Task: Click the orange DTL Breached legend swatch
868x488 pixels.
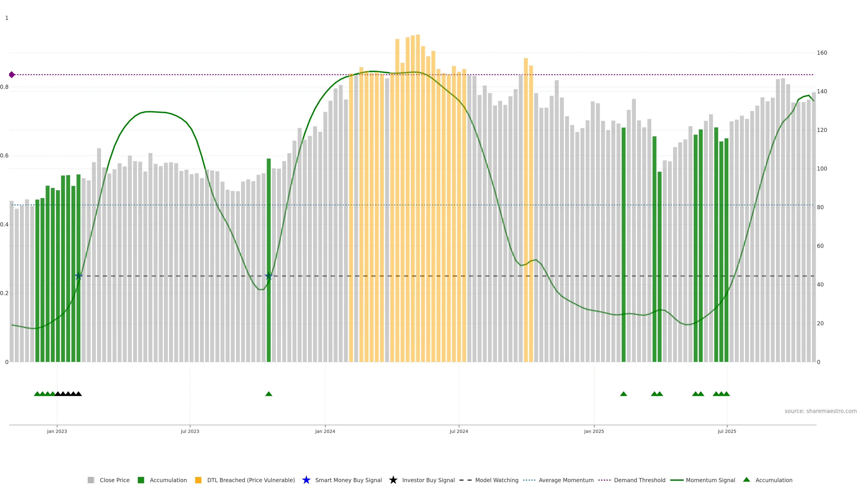Action: 198,480
